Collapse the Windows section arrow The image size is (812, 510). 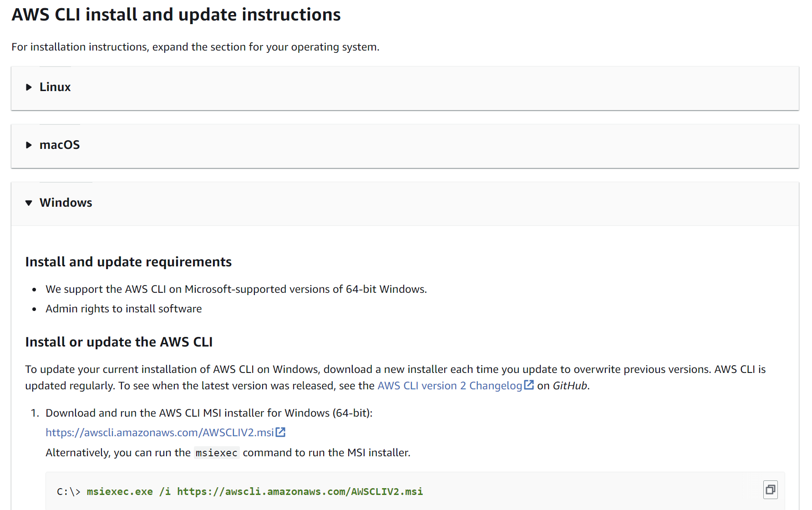[29, 203]
